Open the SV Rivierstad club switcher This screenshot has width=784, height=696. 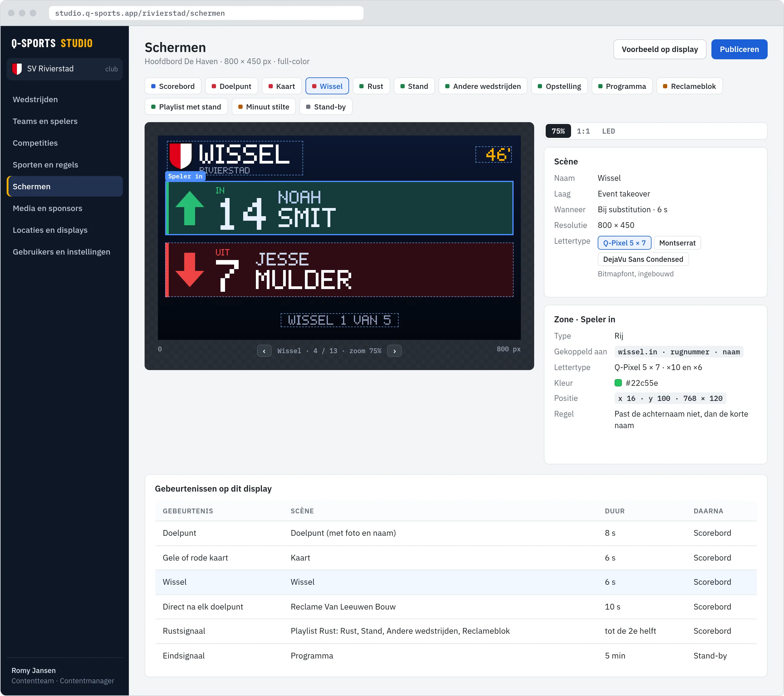point(64,69)
